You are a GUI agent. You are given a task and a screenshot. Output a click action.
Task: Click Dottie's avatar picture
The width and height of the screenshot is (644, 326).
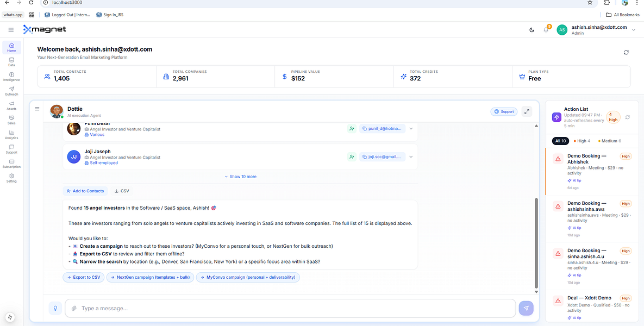(57, 111)
